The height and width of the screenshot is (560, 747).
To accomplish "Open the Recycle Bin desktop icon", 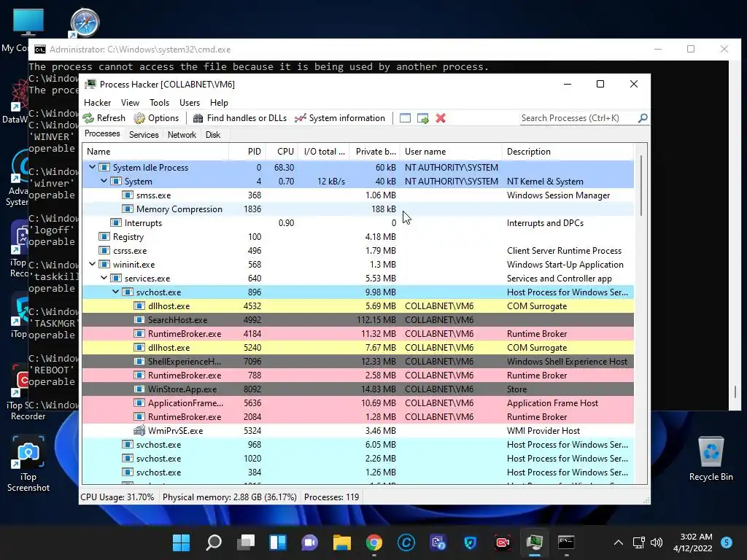I will point(711,459).
